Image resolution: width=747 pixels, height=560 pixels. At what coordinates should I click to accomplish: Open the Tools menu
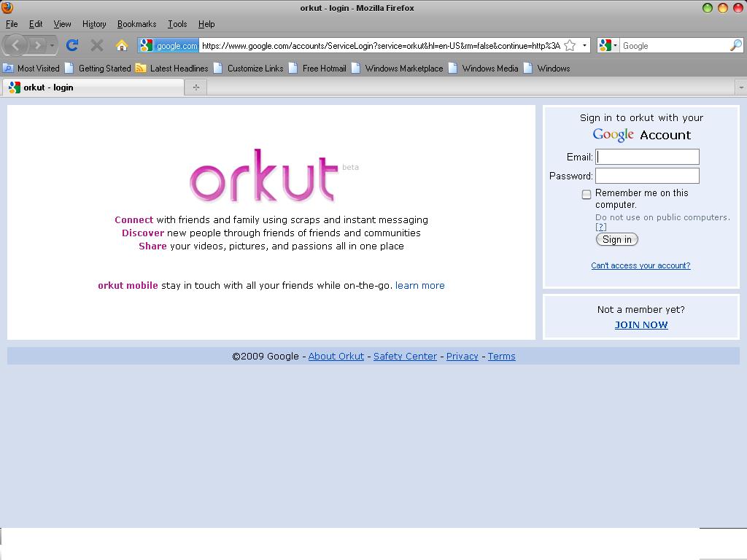coord(177,24)
